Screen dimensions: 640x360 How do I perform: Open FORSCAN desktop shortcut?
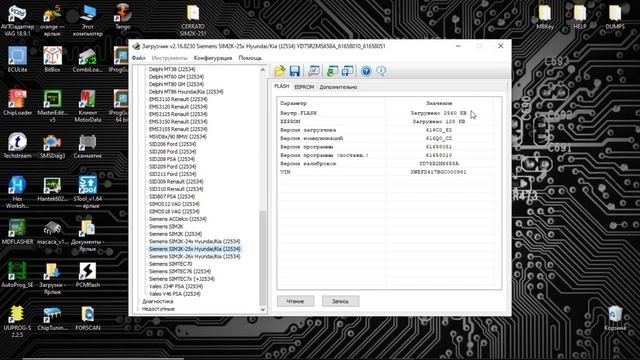[x=87, y=318]
